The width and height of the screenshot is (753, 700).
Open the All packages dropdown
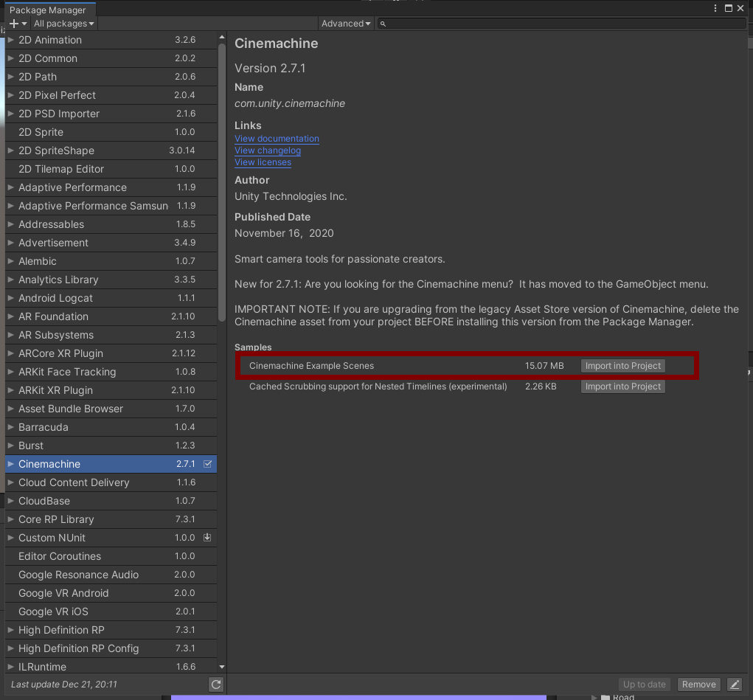click(63, 24)
